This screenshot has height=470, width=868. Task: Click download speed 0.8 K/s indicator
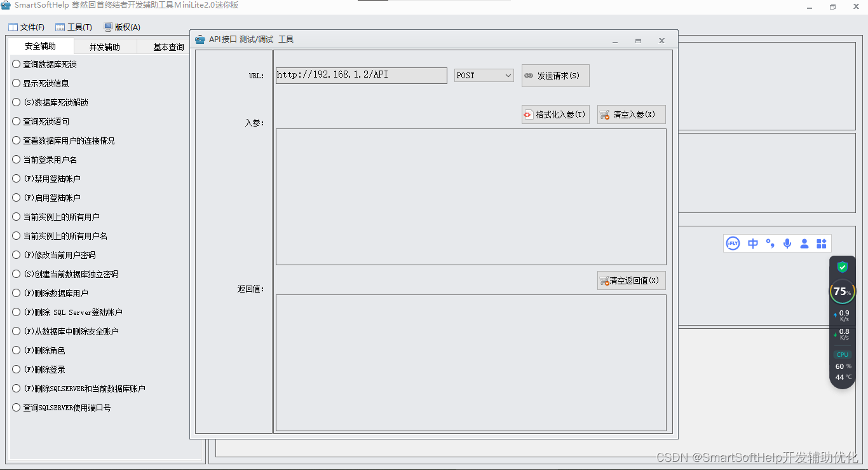[843, 334]
